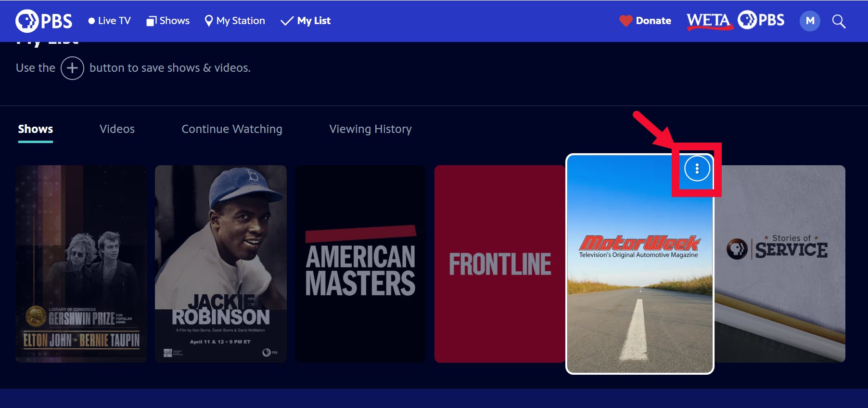Open the Shows menu item
This screenshot has height=408, width=868.
[168, 21]
